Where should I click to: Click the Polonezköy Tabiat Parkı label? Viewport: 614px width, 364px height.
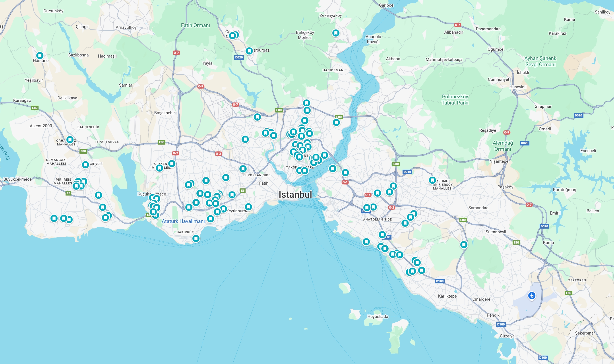pos(455,100)
